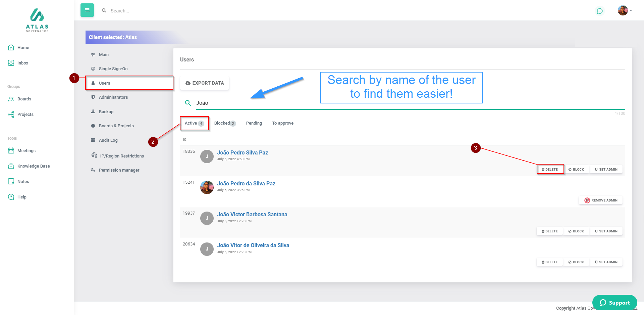Switch to Pending tab

coord(254,123)
